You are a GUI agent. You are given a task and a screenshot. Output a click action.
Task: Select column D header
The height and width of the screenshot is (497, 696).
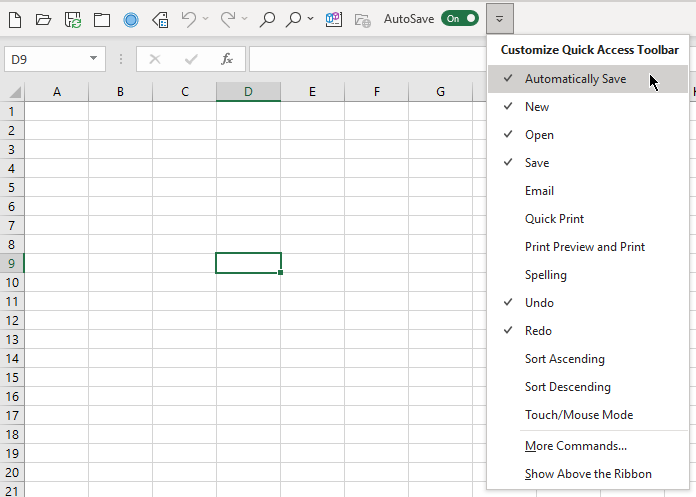(x=248, y=92)
